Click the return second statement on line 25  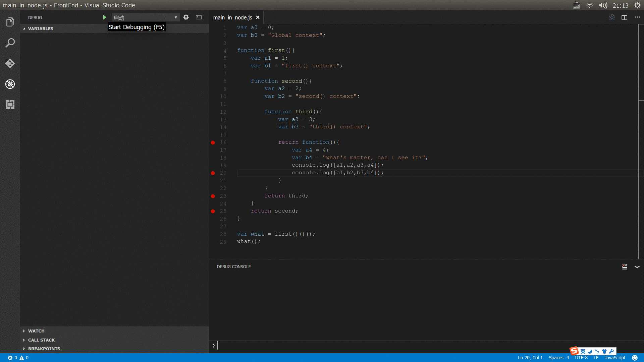coord(274,211)
